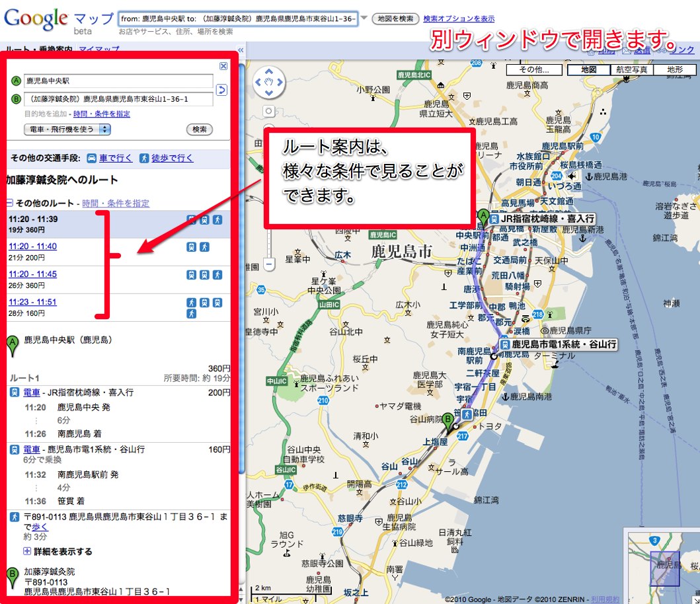The image size is (700, 604).
Task: Zoom out the map with the minus button
Action: coord(269,264)
